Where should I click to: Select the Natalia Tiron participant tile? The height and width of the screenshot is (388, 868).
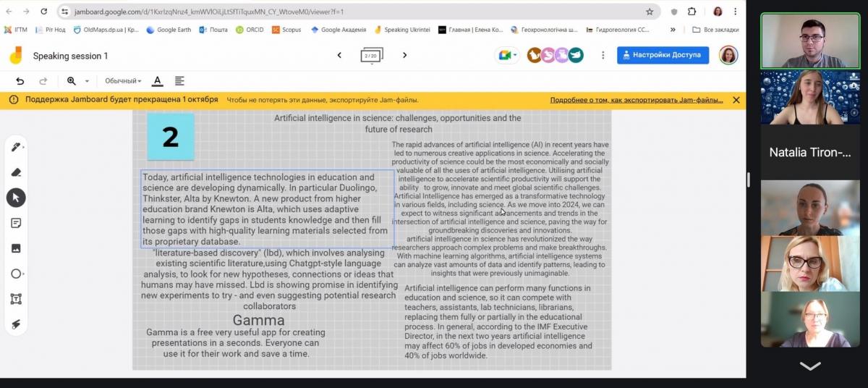(x=809, y=152)
